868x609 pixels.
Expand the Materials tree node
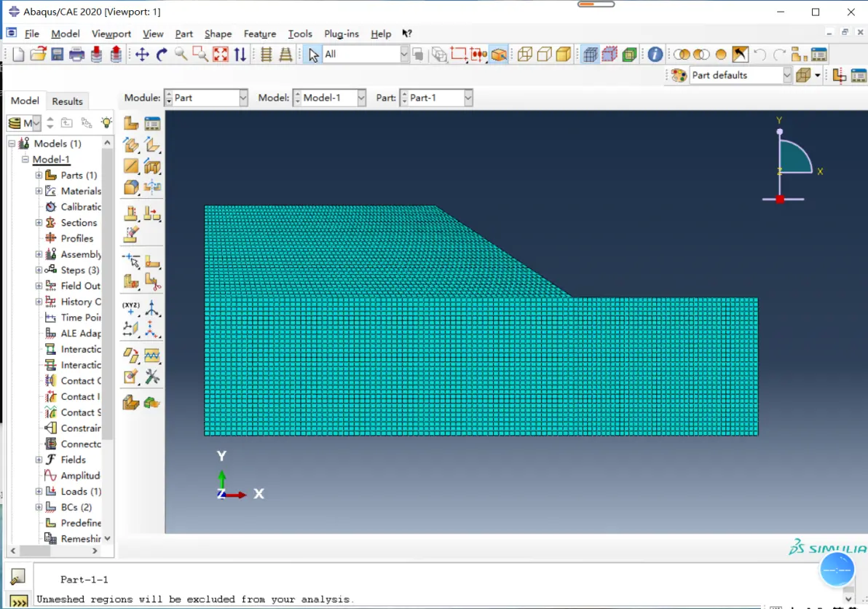39,191
